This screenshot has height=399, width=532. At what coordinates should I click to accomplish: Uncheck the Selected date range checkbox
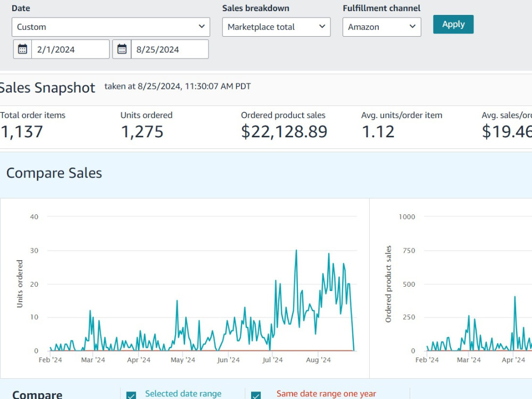(131, 395)
